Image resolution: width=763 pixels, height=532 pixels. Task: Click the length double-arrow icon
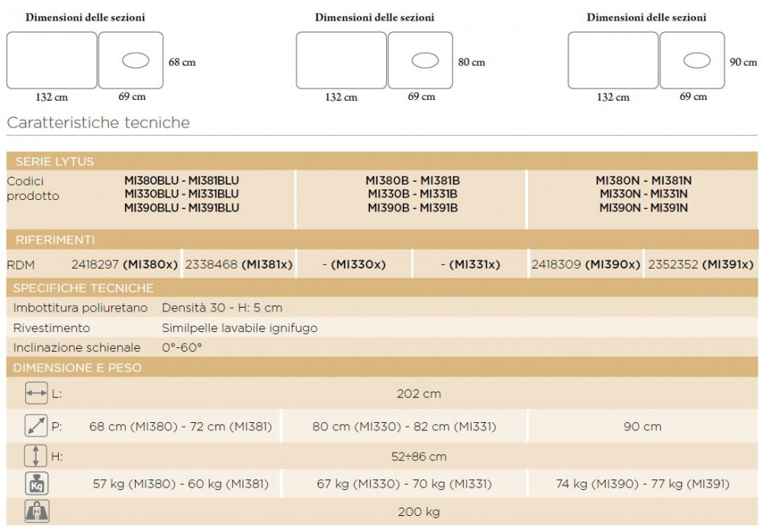click(36, 393)
